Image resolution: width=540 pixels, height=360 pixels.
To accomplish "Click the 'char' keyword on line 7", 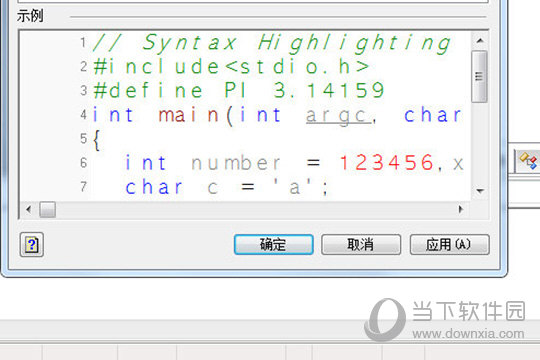I will [154, 187].
